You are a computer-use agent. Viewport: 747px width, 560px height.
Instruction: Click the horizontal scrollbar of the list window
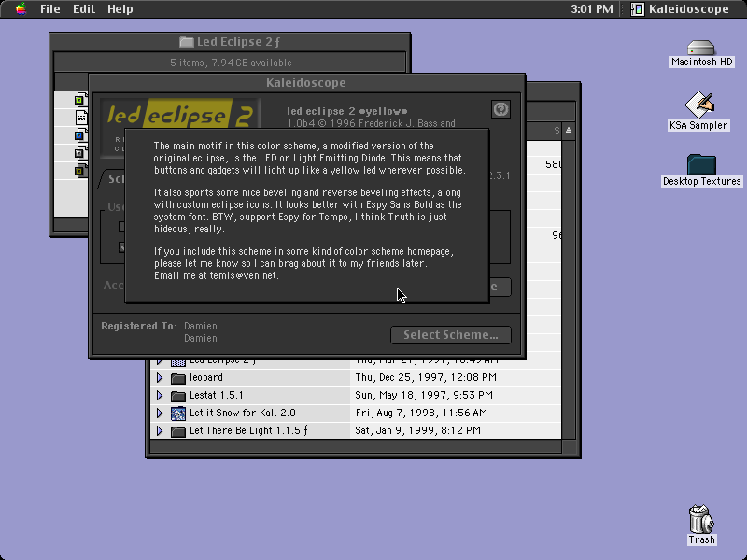(356, 447)
